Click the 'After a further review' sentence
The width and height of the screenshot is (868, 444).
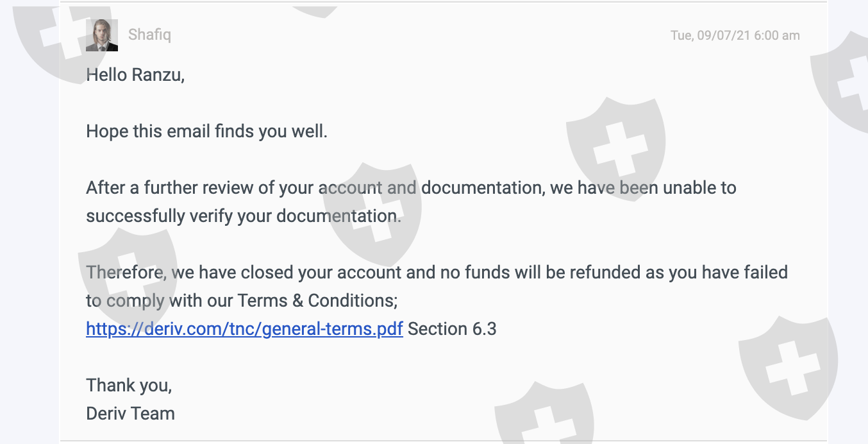coord(410,188)
